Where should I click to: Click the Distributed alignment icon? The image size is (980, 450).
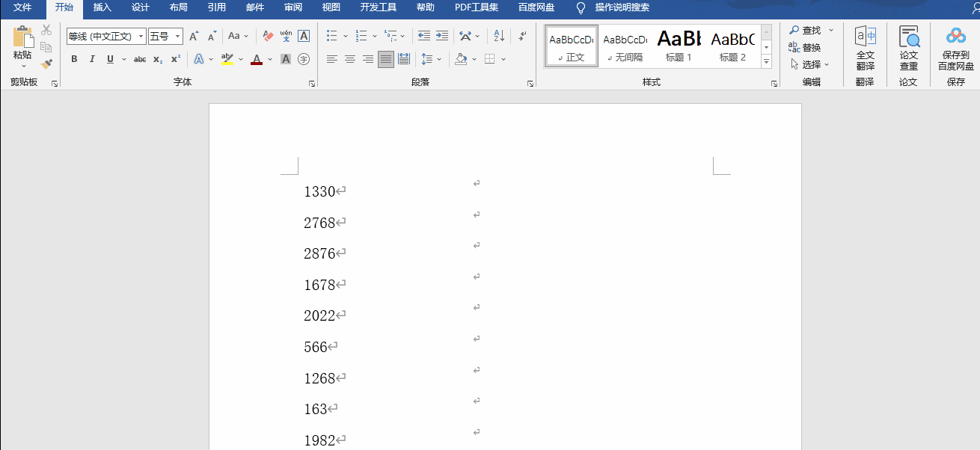click(x=404, y=59)
